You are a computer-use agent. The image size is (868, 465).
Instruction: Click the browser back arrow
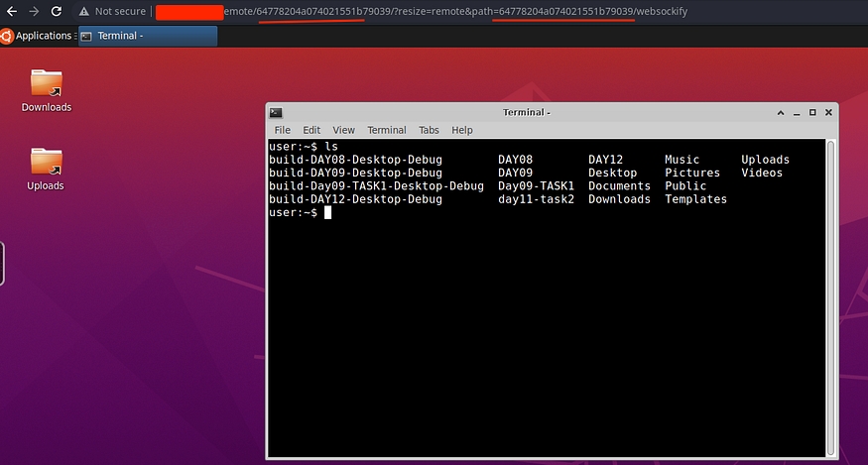10,12
